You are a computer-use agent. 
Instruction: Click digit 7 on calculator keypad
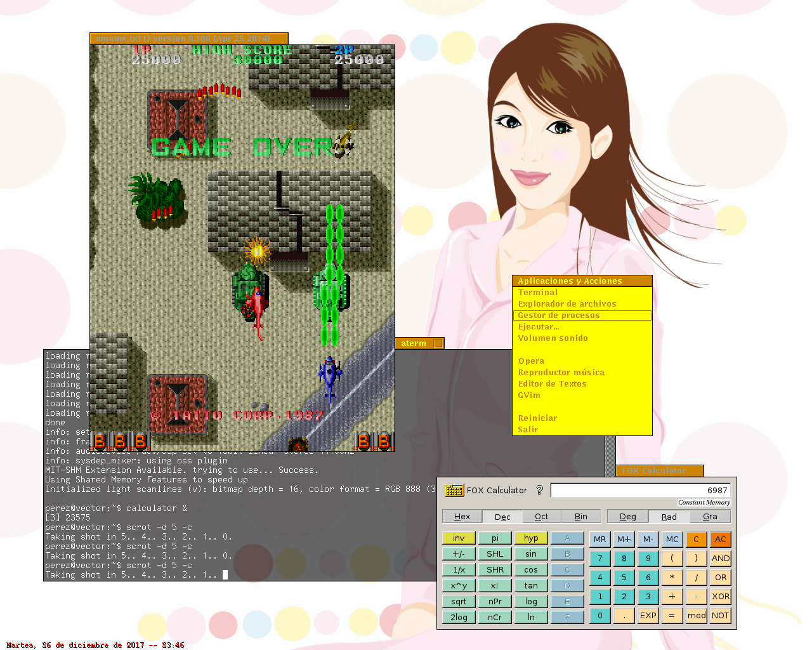(x=600, y=559)
